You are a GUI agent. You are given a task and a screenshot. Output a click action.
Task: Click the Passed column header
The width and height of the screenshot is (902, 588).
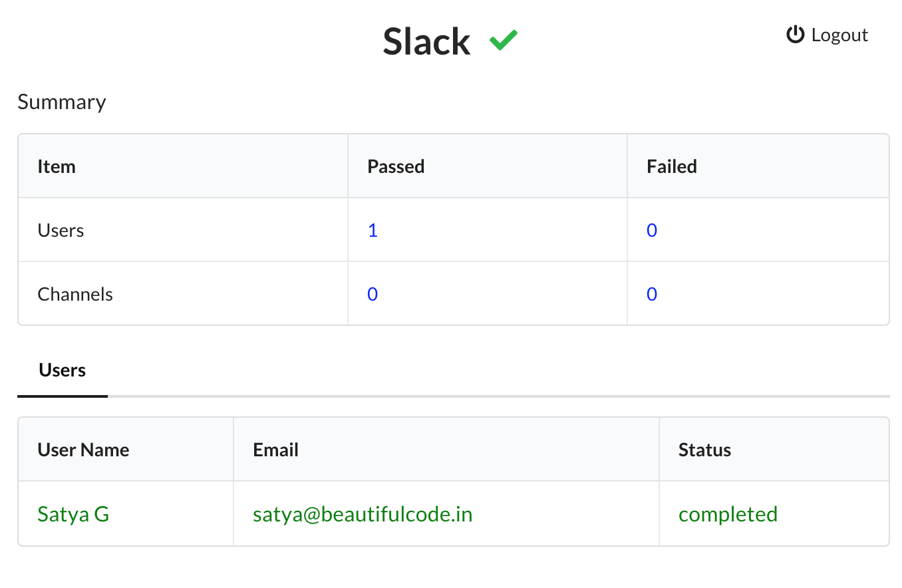pyautogui.click(x=396, y=166)
